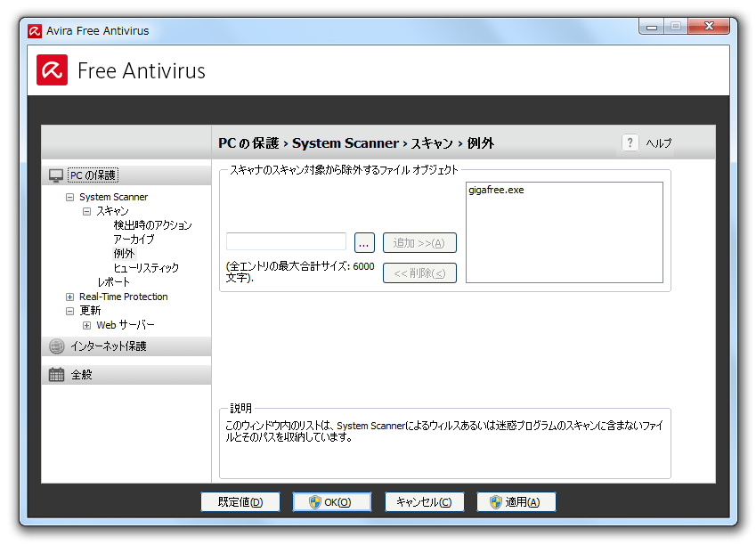
Task: Close the Avira Free Antivirus window
Action: click(709, 27)
